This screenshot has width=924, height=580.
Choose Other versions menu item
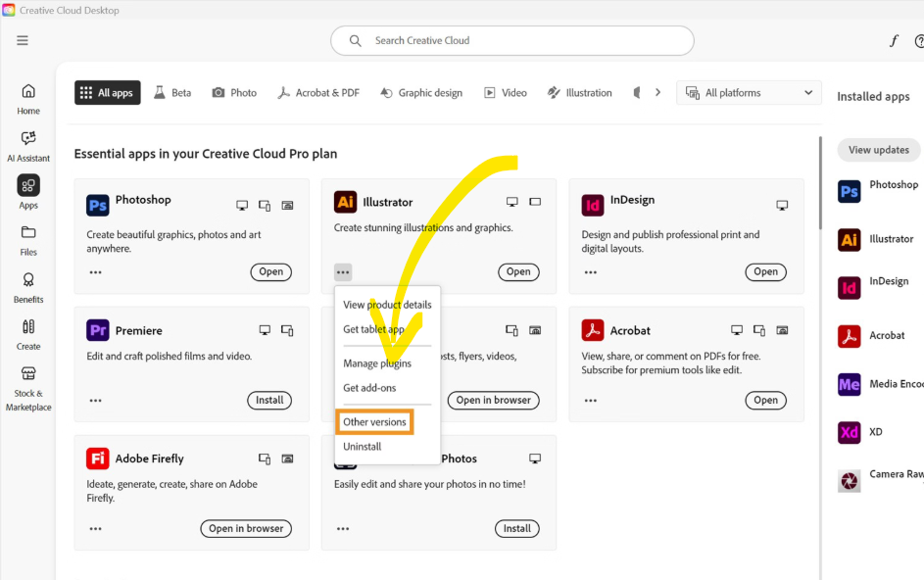click(374, 422)
